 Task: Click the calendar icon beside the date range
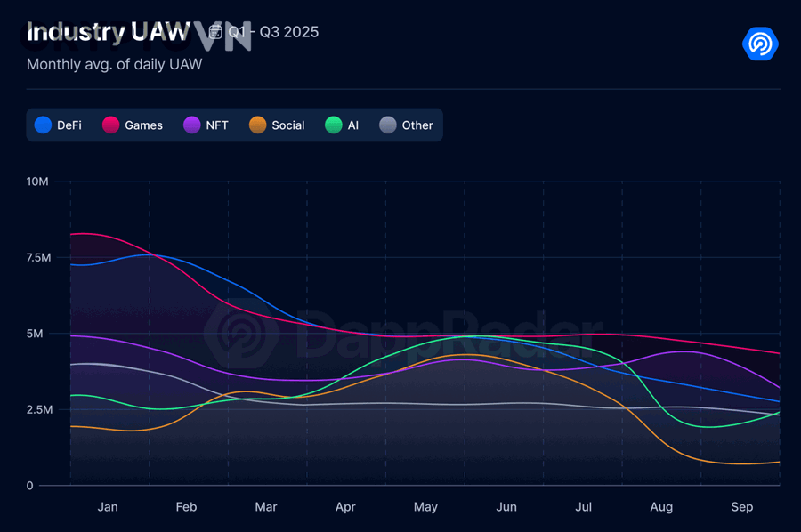pos(215,32)
